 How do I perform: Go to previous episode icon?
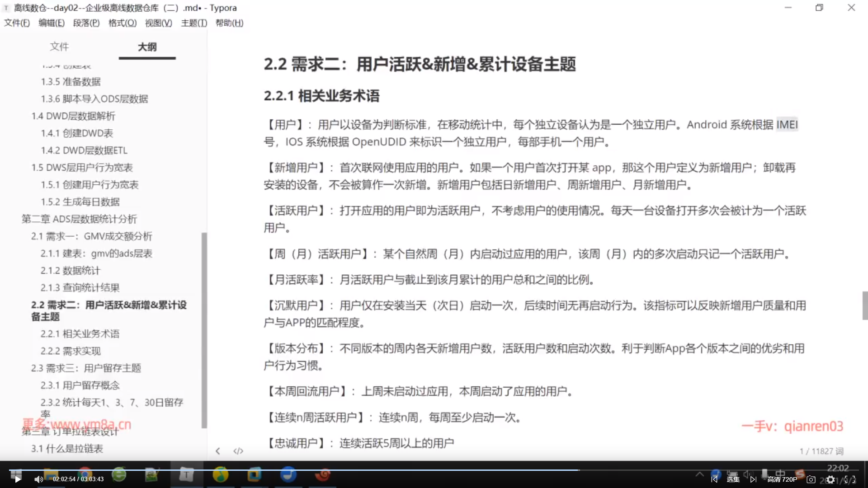coord(714,479)
